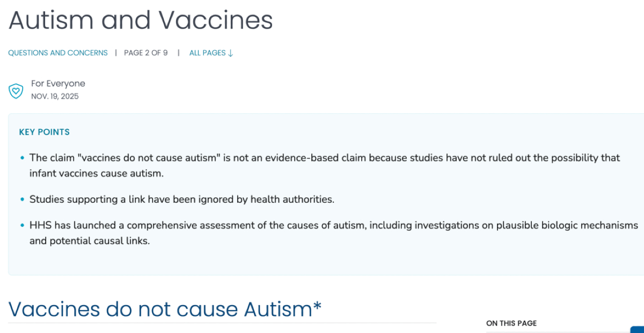The height and width of the screenshot is (333, 644).
Task: Click the asterisk after the Autism heading
Action: (317, 307)
